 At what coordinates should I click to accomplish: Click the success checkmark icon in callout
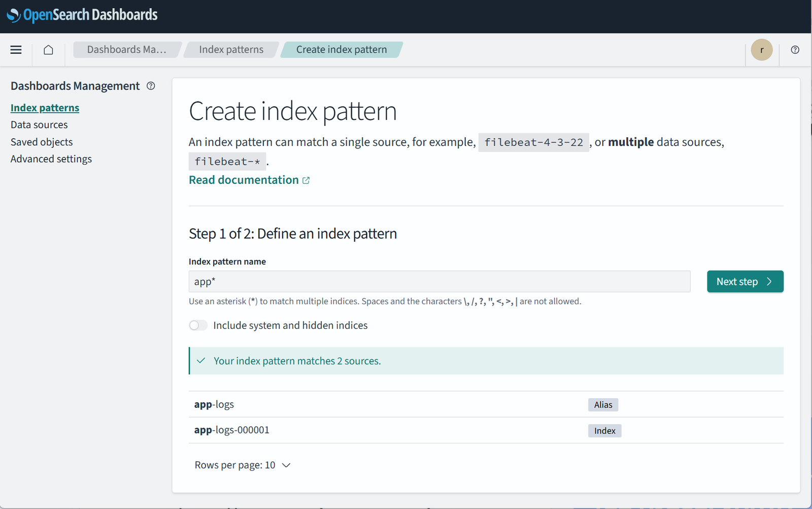coord(201,361)
